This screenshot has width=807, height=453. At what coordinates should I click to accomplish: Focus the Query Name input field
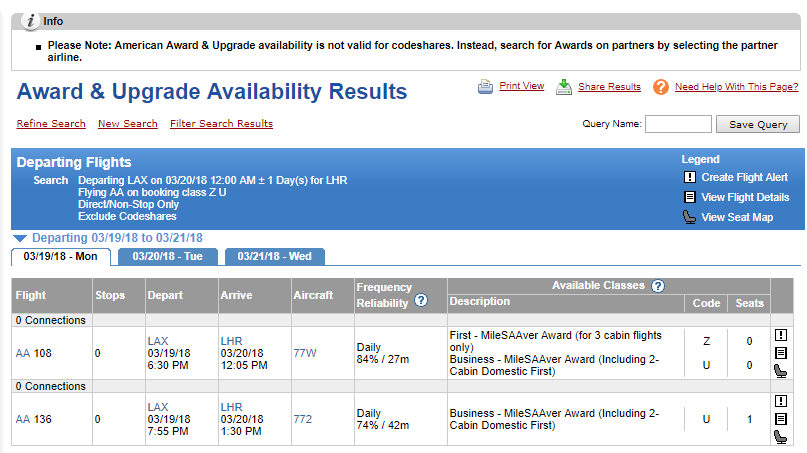tap(678, 124)
